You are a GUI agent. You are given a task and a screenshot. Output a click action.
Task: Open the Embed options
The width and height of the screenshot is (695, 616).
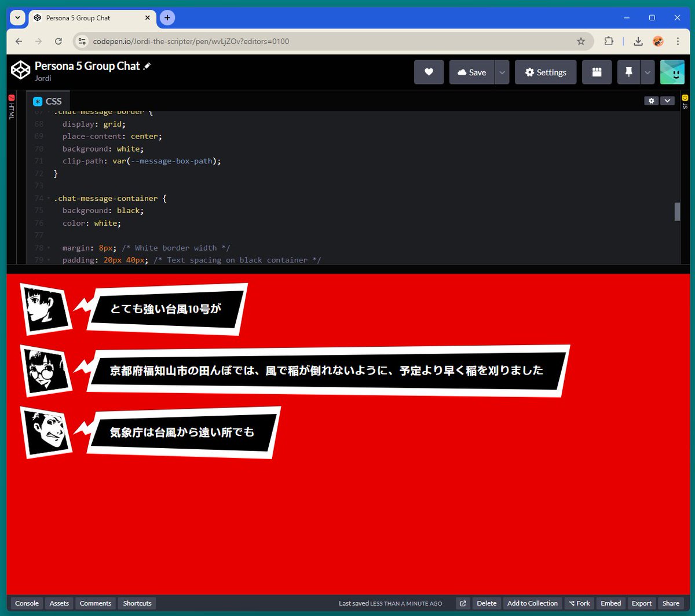610,603
